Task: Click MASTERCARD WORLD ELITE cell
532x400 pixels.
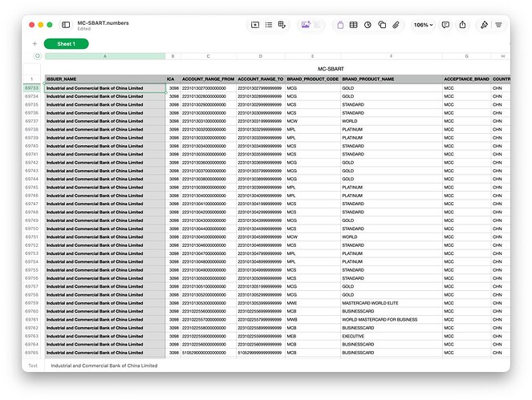Action: click(392, 303)
